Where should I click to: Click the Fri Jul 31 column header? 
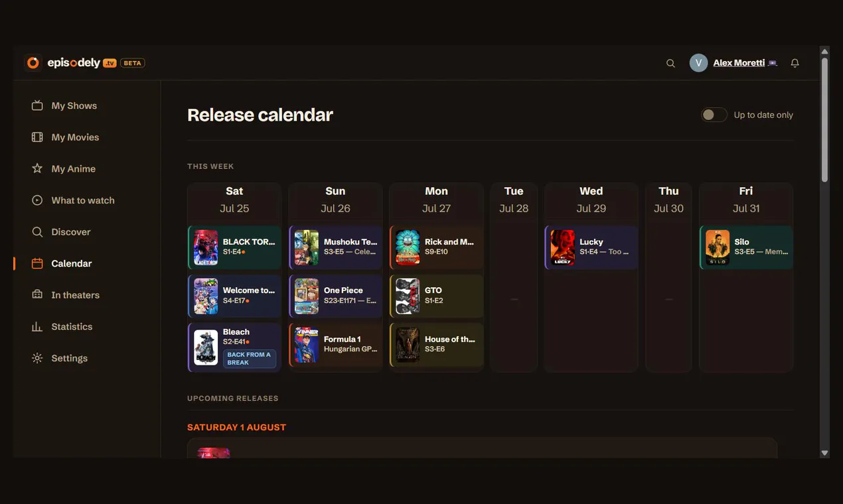pos(746,200)
